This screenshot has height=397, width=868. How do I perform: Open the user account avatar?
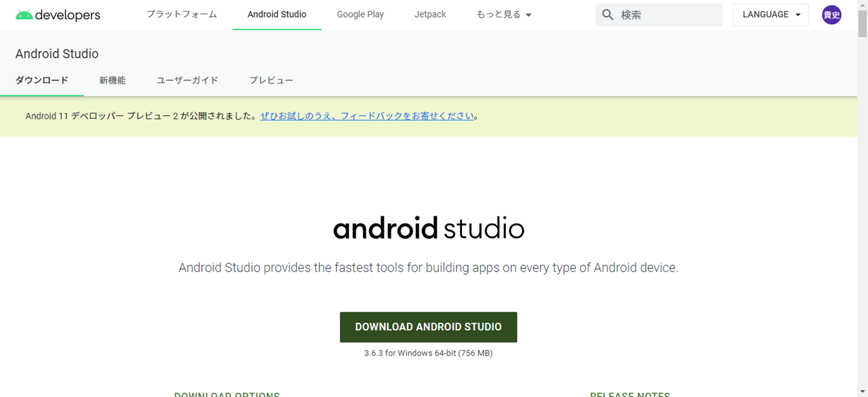831,15
